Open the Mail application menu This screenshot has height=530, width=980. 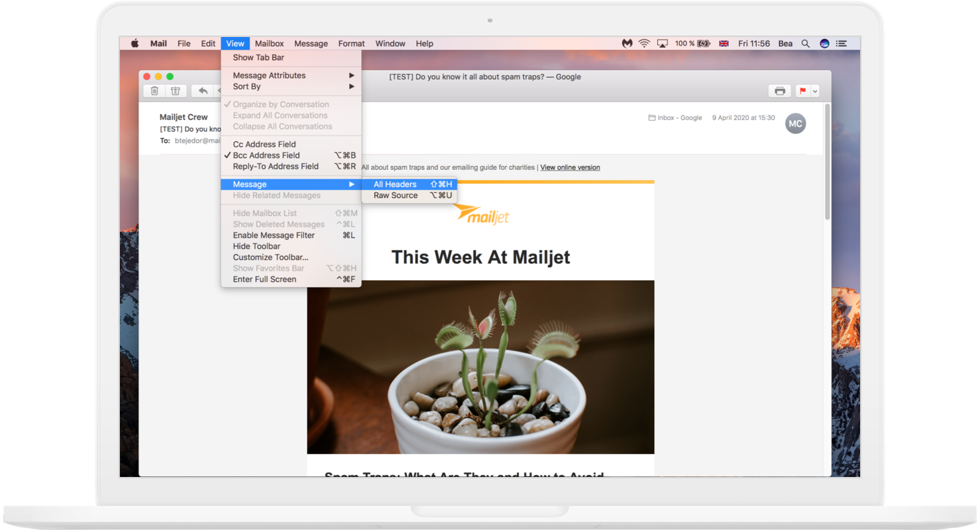[158, 43]
